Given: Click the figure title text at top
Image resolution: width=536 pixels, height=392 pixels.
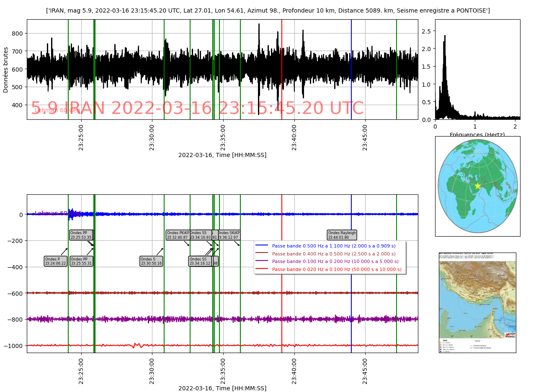Looking at the screenshot, I should [x=268, y=10].
